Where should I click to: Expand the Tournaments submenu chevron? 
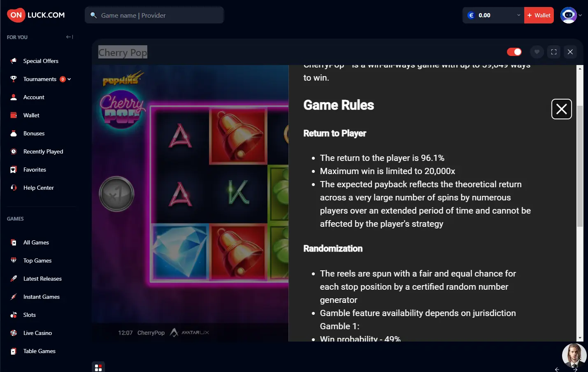69,79
